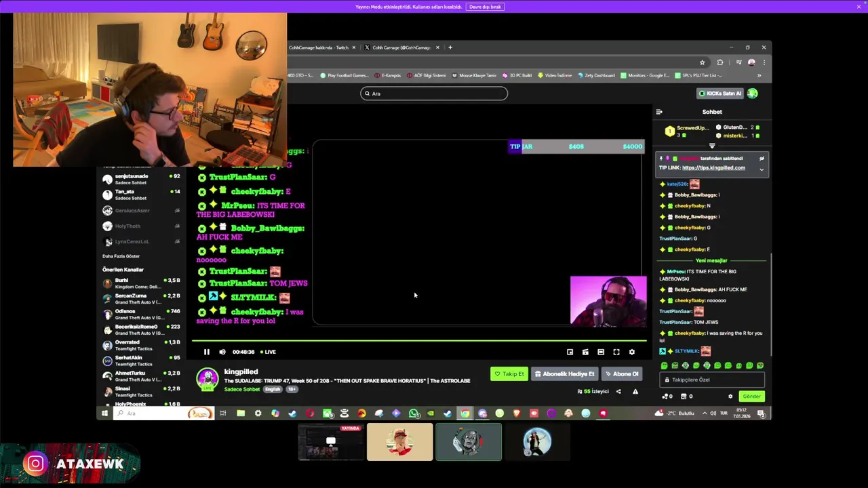Open the gift shop icon below chat
The image size is (868, 488).
pos(686,396)
